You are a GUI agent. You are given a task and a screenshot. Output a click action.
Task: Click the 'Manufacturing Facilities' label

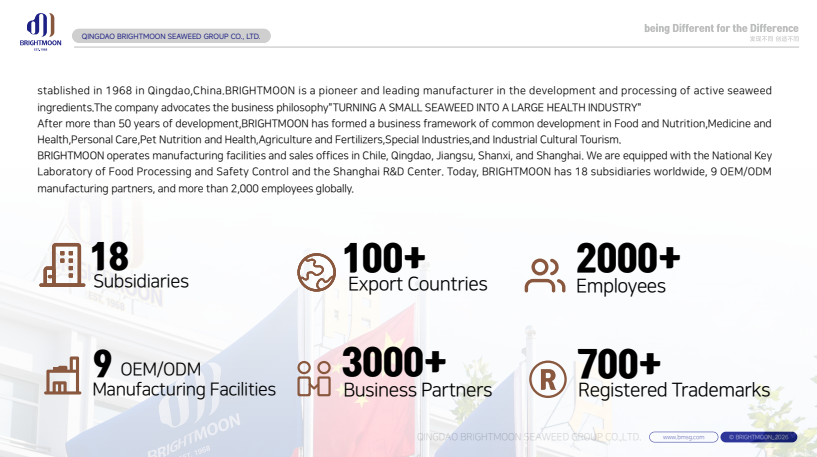coord(184,389)
